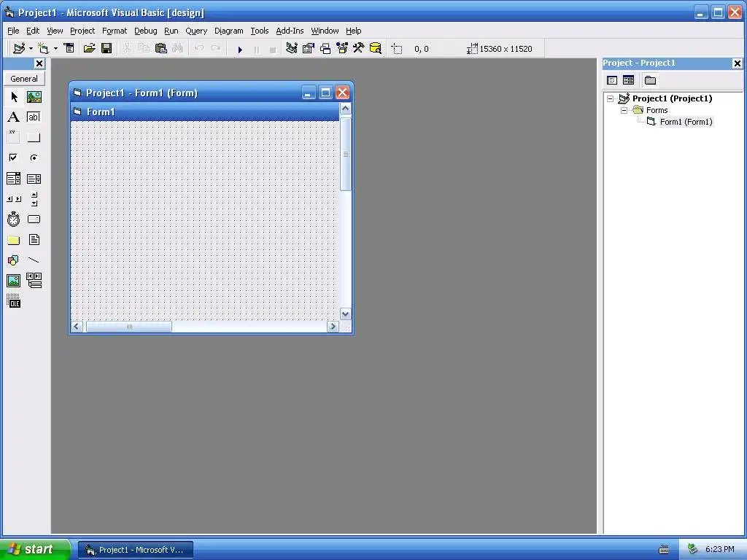Select the DirListBox control tool
The height and width of the screenshot is (560, 747).
(14, 240)
